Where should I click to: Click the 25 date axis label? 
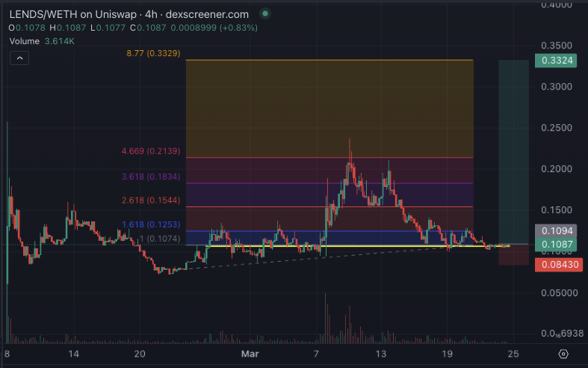(513, 354)
